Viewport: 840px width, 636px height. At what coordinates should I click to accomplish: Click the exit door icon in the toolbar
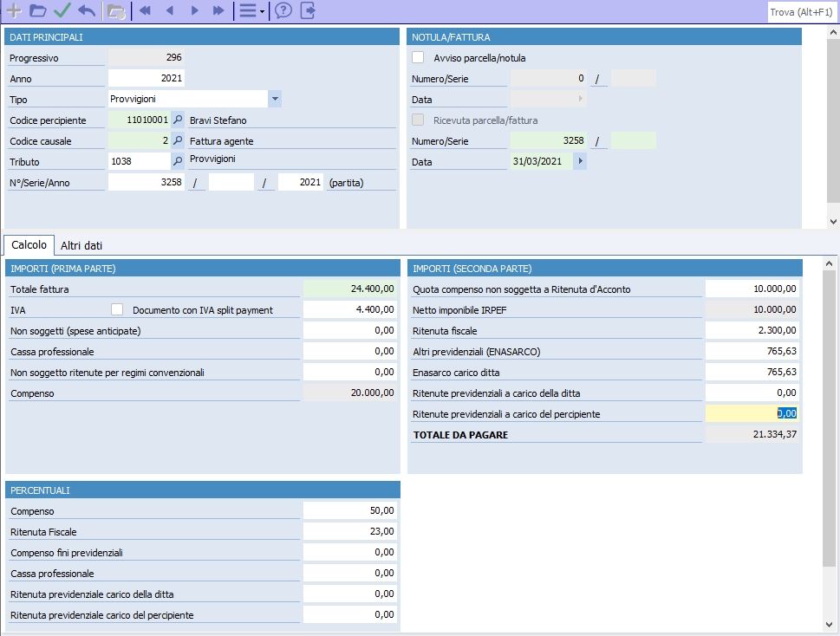(308, 11)
